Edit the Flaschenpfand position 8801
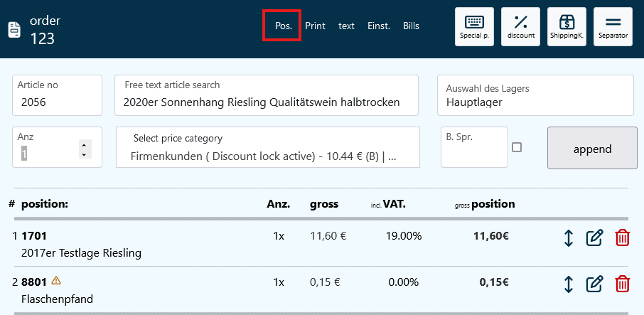This screenshot has height=315, width=644. point(594,284)
